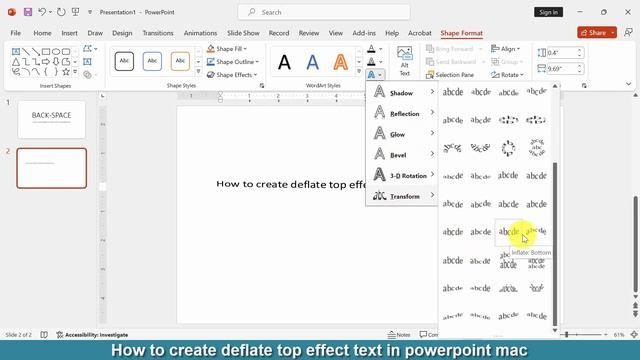Click the shape height input field

click(561, 53)
